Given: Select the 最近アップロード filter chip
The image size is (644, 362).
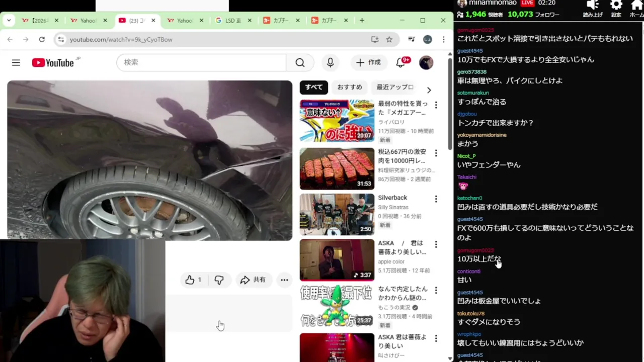Looking at the screenshot, I should click(395, 87).
